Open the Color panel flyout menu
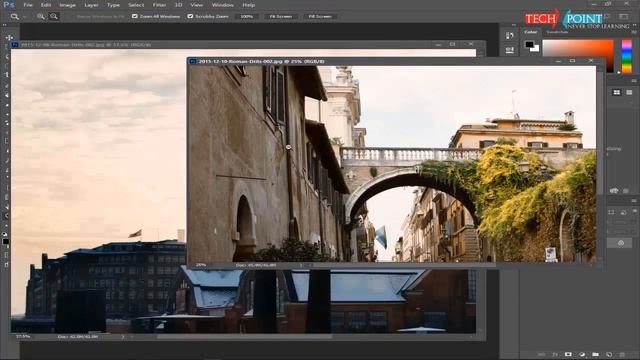The width and height of the screenshot is (640, 360). pos(634,32)
